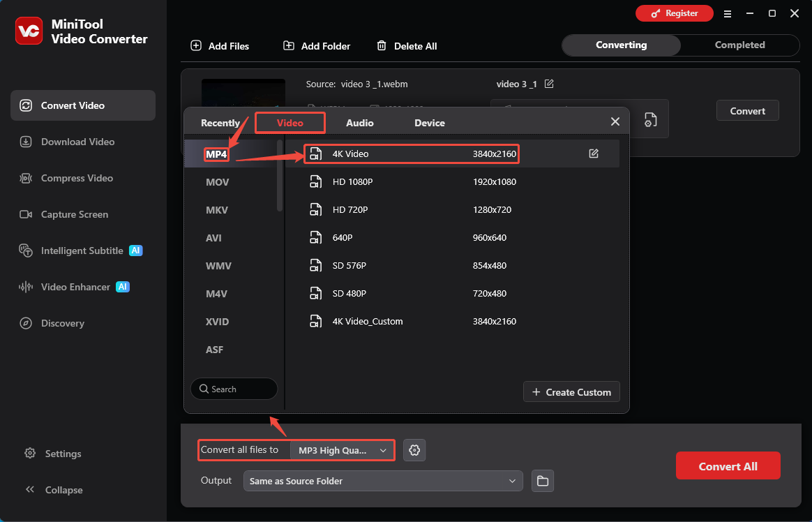Image resolution: width=812 pixels, height=522 pixels.
Task: Click the Add Files plus icon
Action: tap(196, 45)
